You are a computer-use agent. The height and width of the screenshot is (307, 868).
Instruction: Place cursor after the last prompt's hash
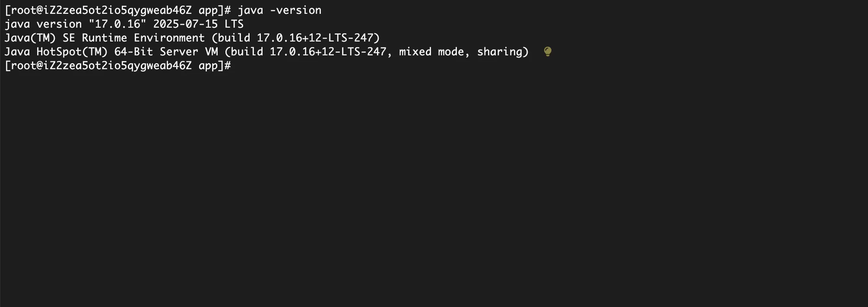(235, 65)
